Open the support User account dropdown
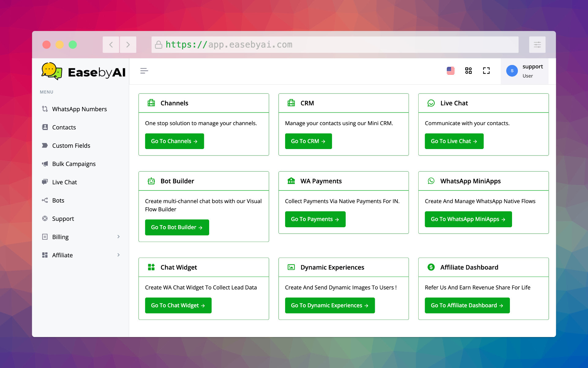Viewport: 588px width, 368px height. point(532,71)
